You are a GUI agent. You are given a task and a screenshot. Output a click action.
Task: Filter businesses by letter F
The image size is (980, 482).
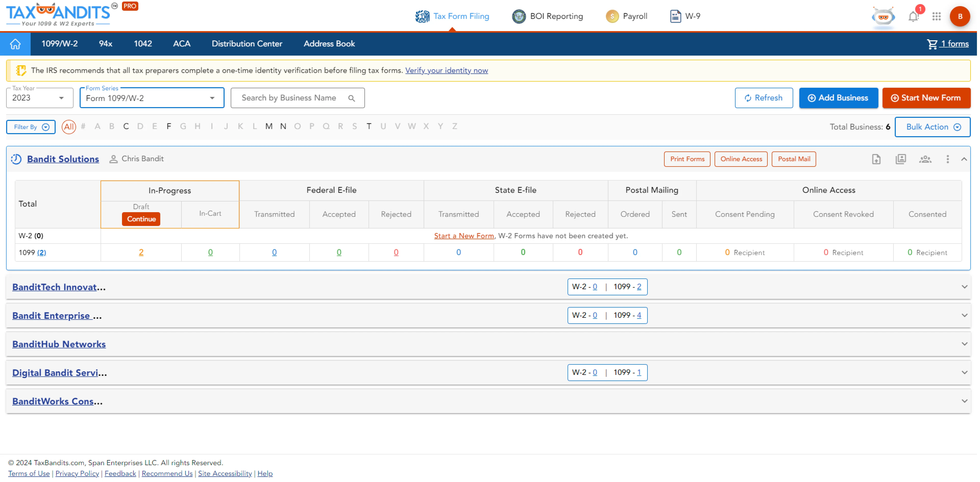[168, 126]
